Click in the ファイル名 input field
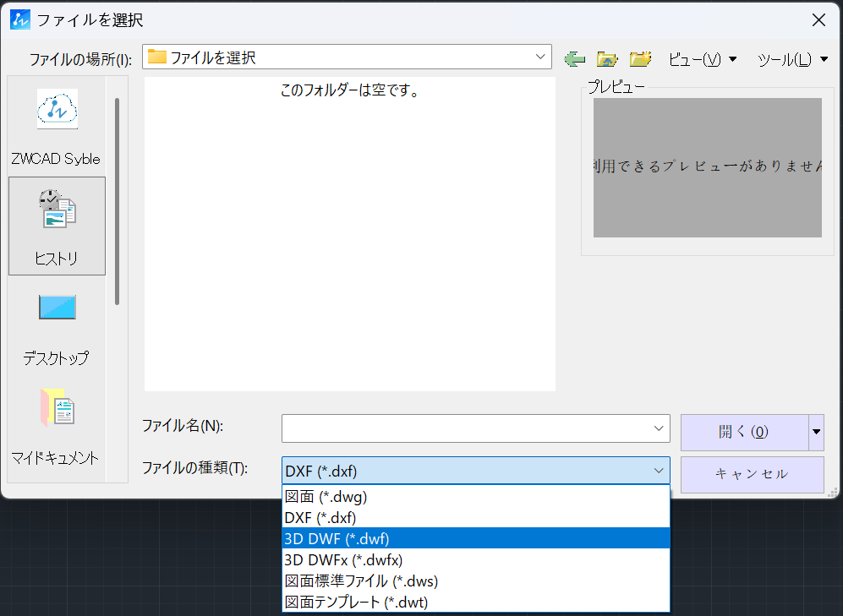 (x=465, y=428)
